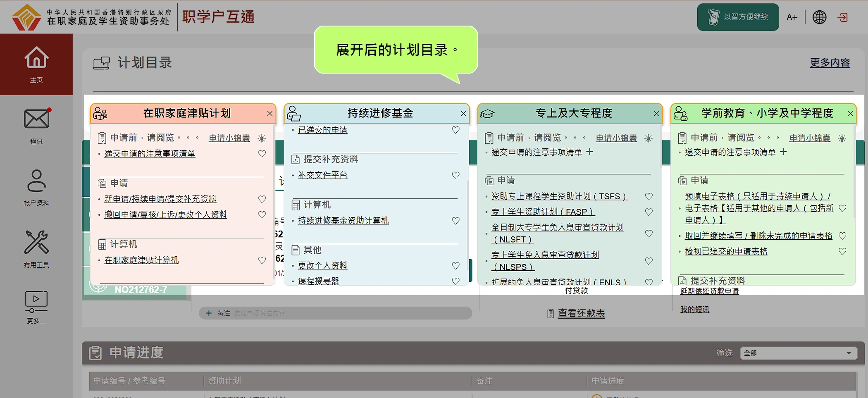Click the lightbulb icon in 在职家庭津贴计划 card

(262, 138)
